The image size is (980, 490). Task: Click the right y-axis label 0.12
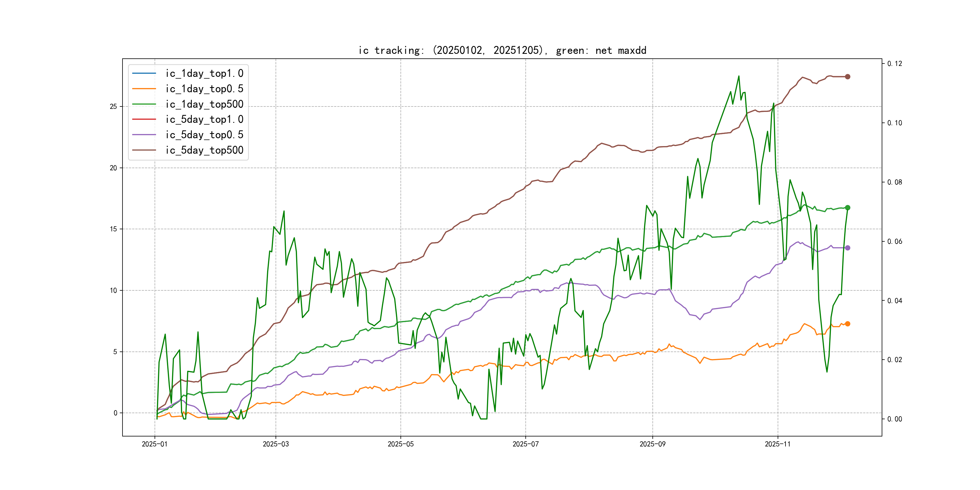(894, 64)
